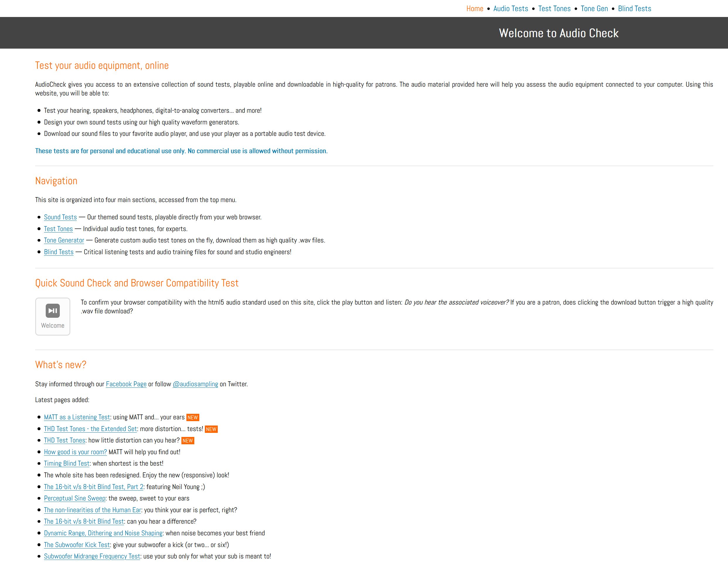
Task: Visit the @audiosampling Twitter link
Action: [195, 384]
